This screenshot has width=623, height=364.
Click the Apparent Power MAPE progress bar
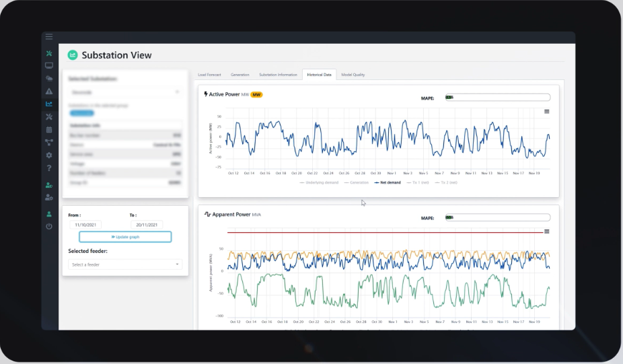498,217
